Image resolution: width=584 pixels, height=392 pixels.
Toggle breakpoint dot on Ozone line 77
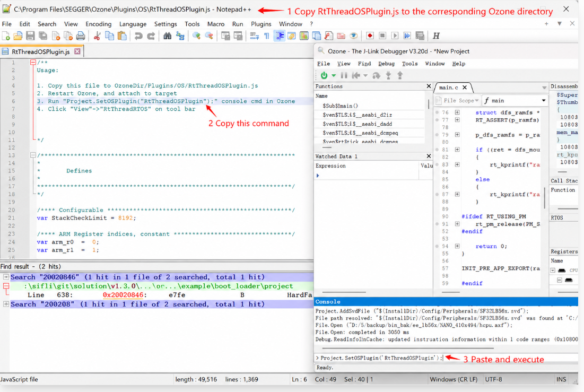point(437,119)
